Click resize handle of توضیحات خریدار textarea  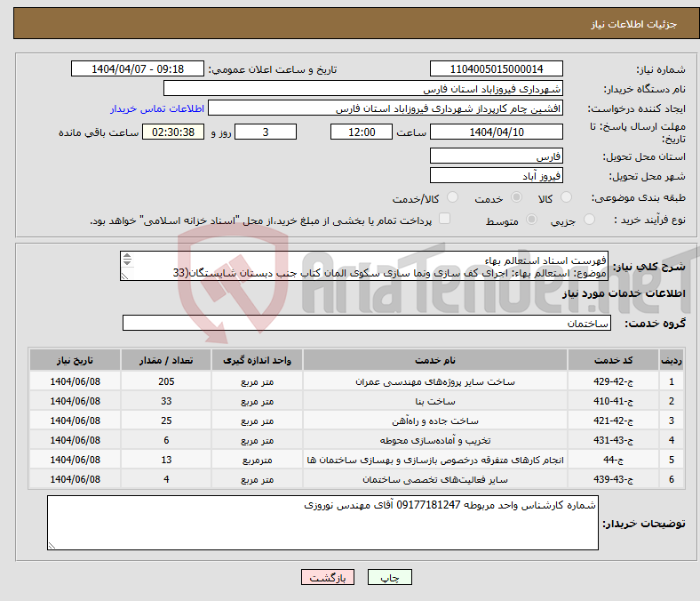click(52, 545)
